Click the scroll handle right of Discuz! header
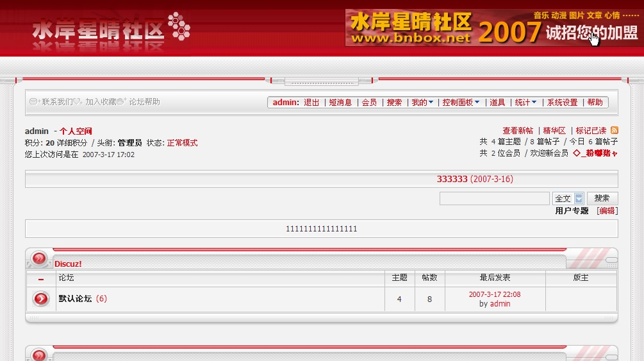This screenshot has width=644, height=361. pyautogui.click(x=611, y=260)
